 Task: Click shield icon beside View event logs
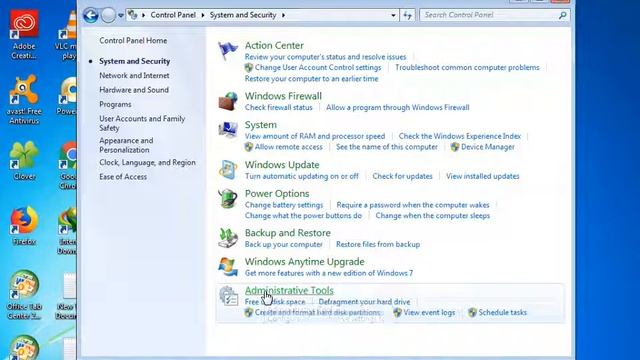pyautogui.click(x=397, y=312)
